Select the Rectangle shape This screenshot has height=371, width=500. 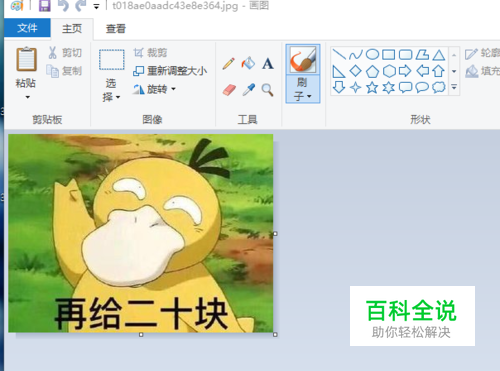(389, 54)
